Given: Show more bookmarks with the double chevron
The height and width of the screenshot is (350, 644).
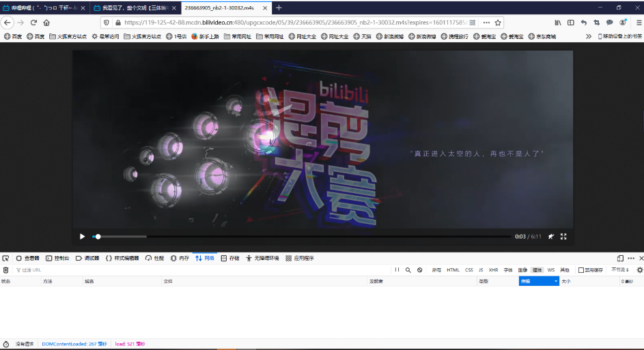Looking at the screenshot, I should (588, 37).
